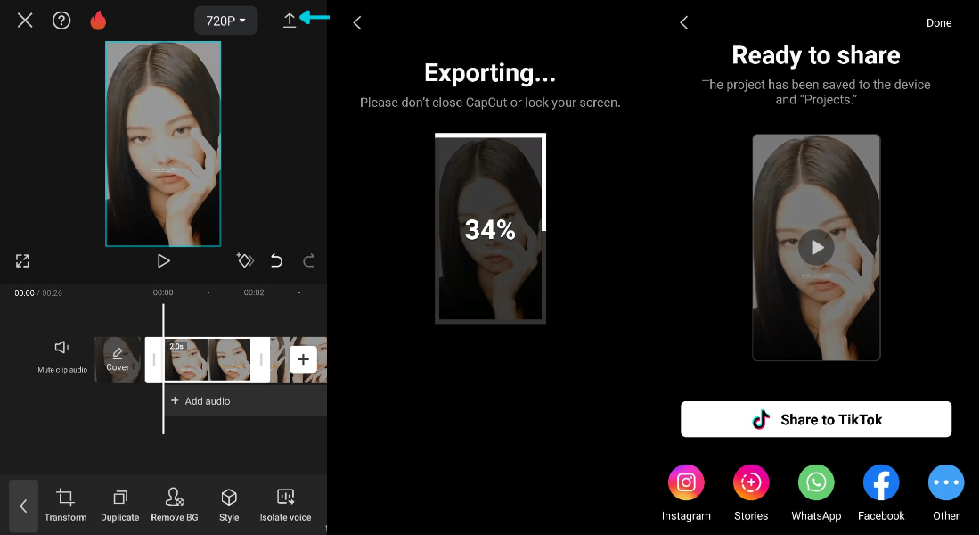
Task: Close the editor with the X icon
Action: [25, 21]
